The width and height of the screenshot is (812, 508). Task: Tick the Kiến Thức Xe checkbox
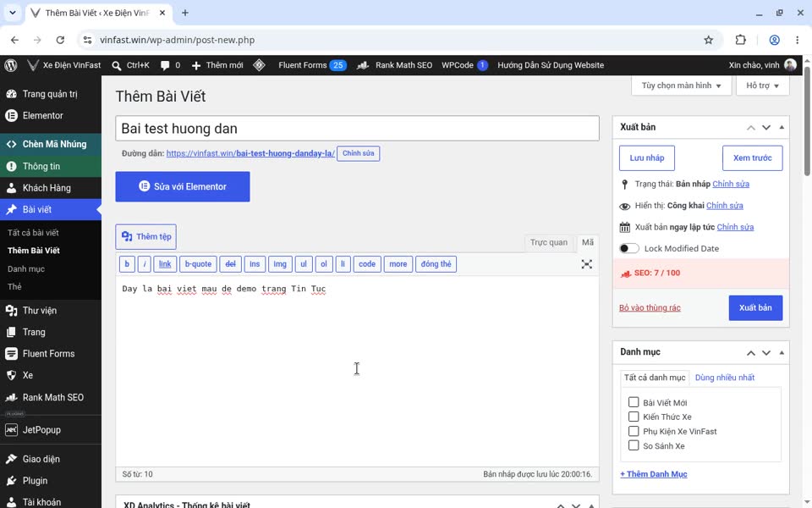pos(634,417)
